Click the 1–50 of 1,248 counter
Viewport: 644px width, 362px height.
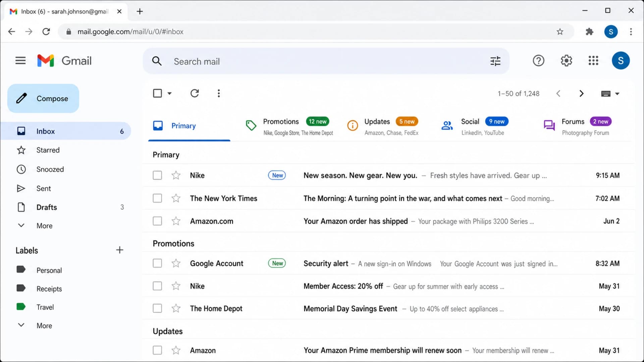[519, 94]
